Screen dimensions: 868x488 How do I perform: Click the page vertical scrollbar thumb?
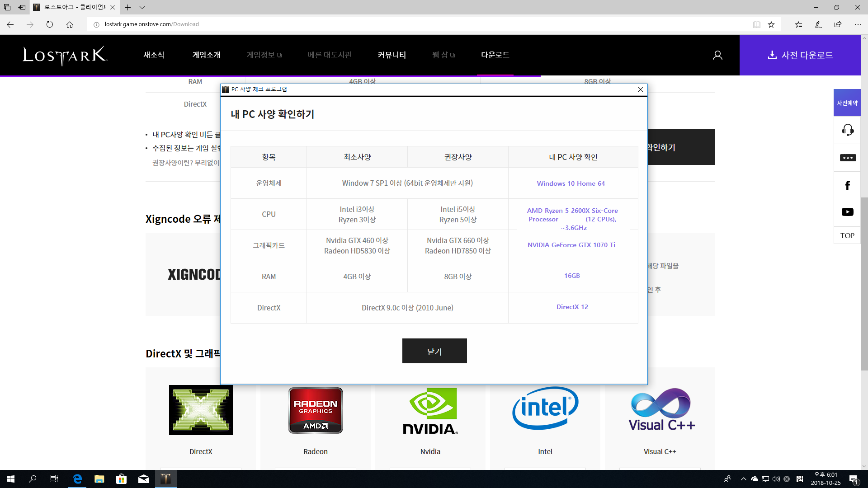[864, 283]
